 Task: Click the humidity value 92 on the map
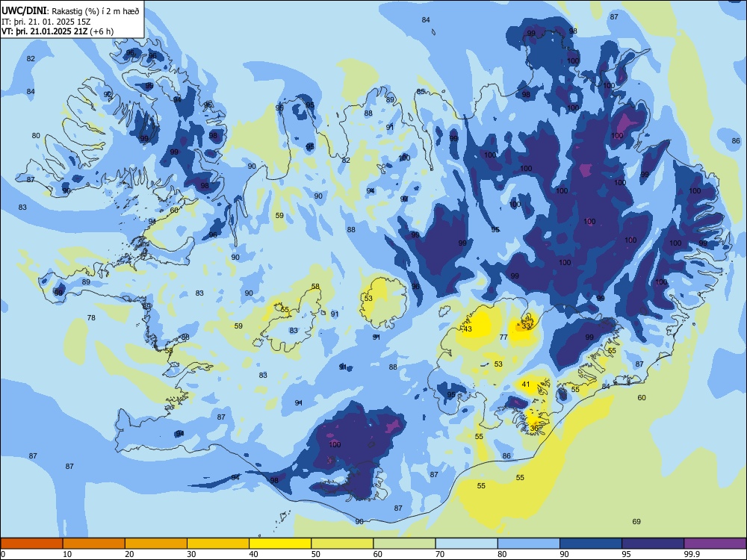pos(108,94)
